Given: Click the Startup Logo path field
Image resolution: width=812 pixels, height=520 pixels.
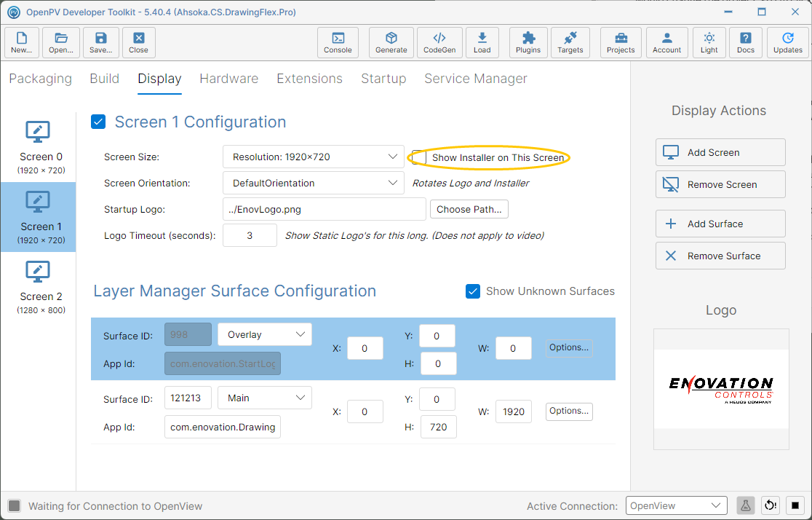Looking at the screenshot, I should 325,210.
